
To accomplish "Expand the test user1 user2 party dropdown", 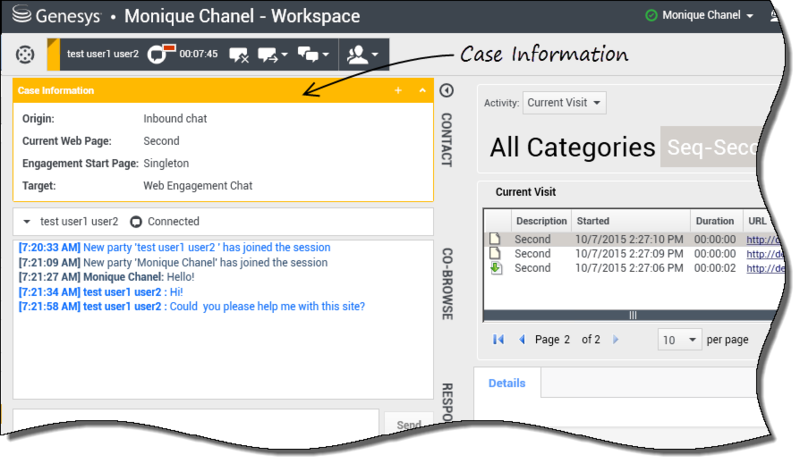I will pyautogui.click(x=27, y=222).
